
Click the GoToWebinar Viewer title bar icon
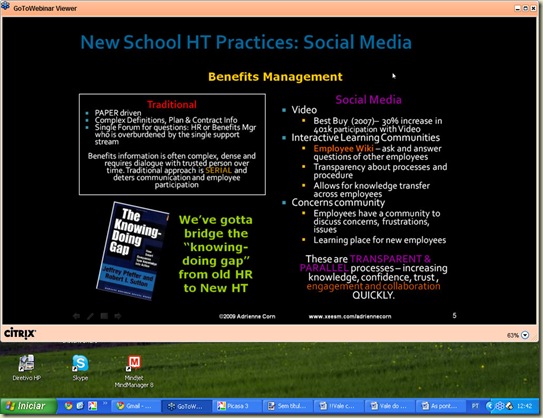5,6
